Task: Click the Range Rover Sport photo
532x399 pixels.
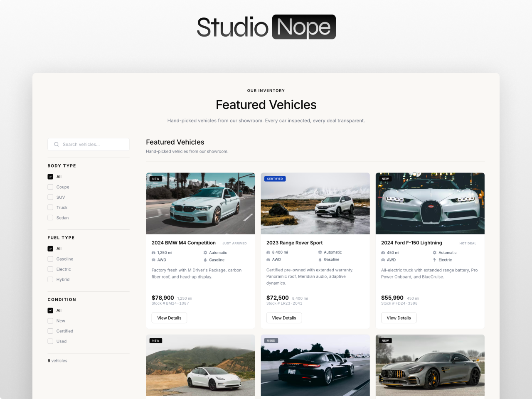Action: 315,203
